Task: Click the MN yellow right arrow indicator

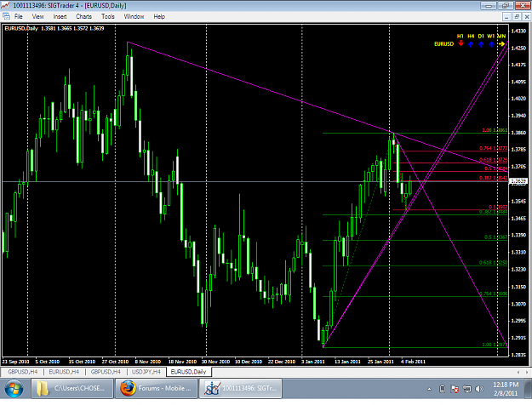Action: pos(501,44)
